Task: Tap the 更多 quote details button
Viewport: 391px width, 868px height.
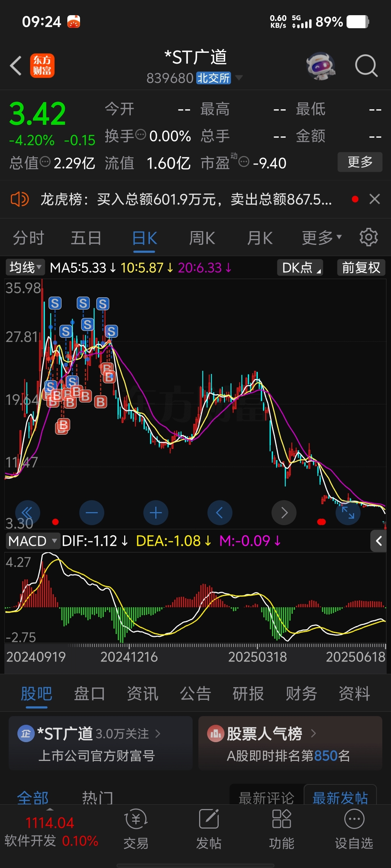Action: tap(360, 162)
